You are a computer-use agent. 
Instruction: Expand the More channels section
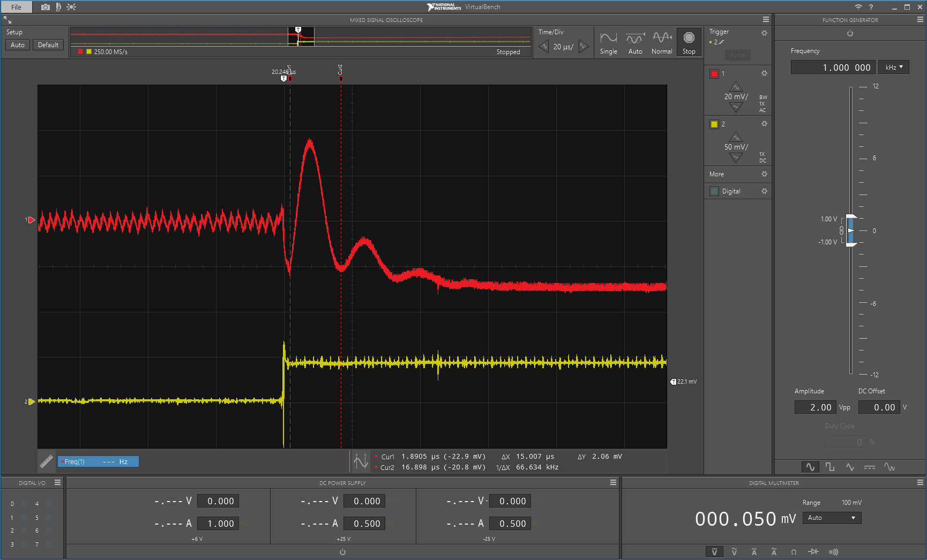coord(716,174)
